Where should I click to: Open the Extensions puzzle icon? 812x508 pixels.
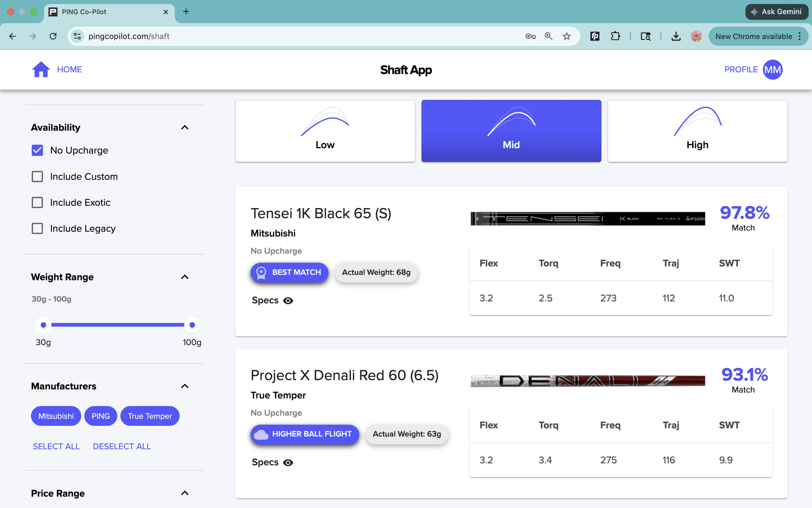(x=615, y=36)
